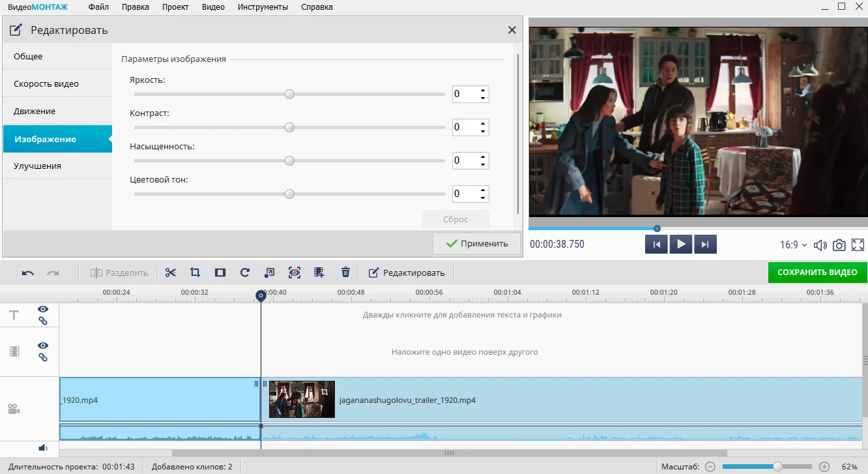Image resolution: width=868 pixels, height=474 pixels.
Task: Toggle overlay video track visibility eye
Action: [43, 346]
